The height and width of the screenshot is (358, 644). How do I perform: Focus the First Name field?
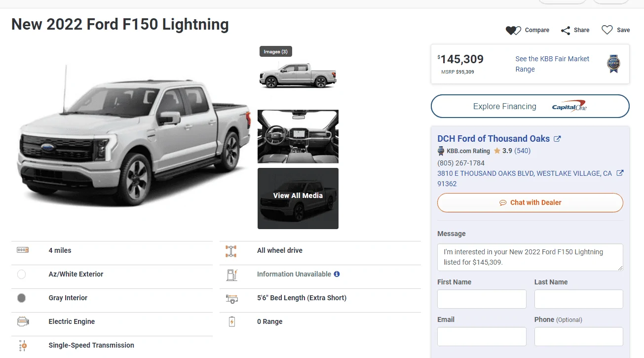[482, 299]
